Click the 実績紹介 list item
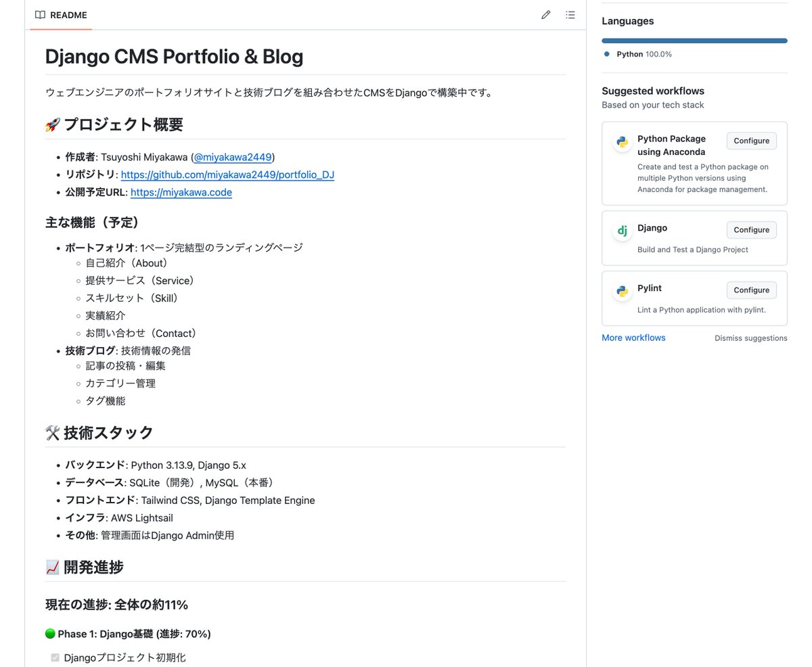Image resolution: width=812 pixels, height=667 pixels. click(106, 316)
